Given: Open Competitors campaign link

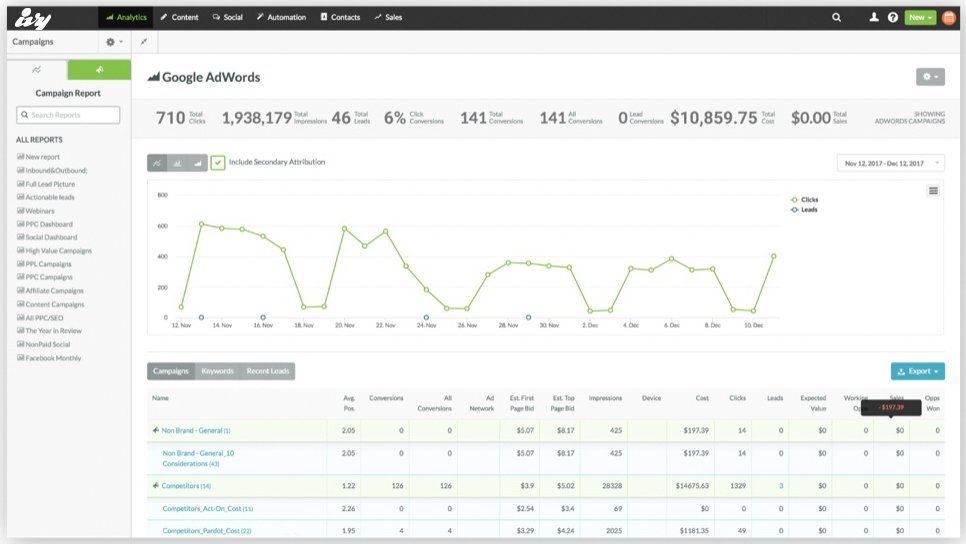Looking at the screenshot, I should coord(186,486).
